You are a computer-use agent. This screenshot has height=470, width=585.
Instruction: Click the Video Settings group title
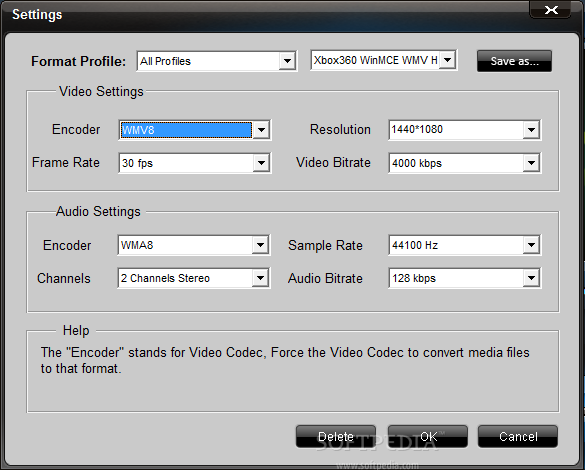click(x=101, y=91)
